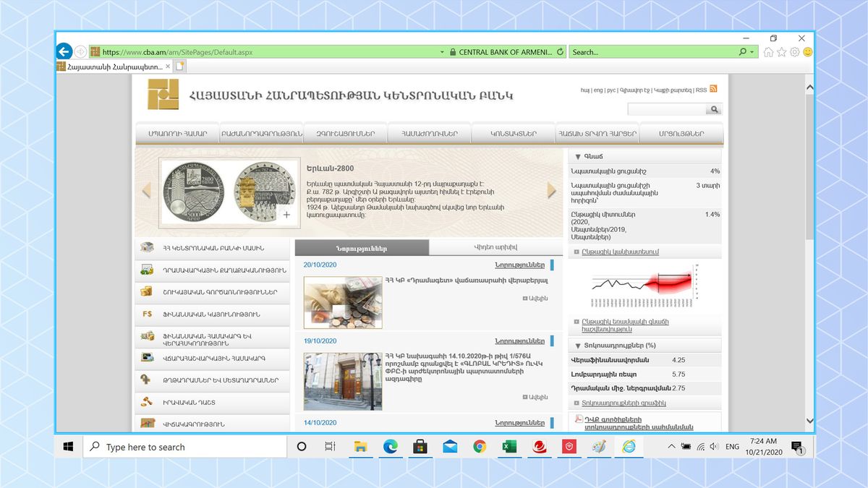Screen dimensions: 868x488
Task: Click the browser favorites star icon
Action: point(781,52)
